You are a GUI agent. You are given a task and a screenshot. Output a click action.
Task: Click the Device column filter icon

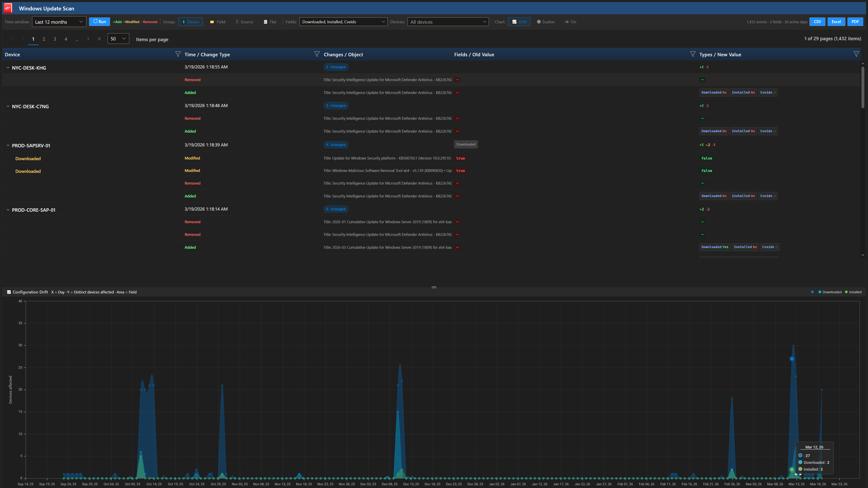point(178,54)
